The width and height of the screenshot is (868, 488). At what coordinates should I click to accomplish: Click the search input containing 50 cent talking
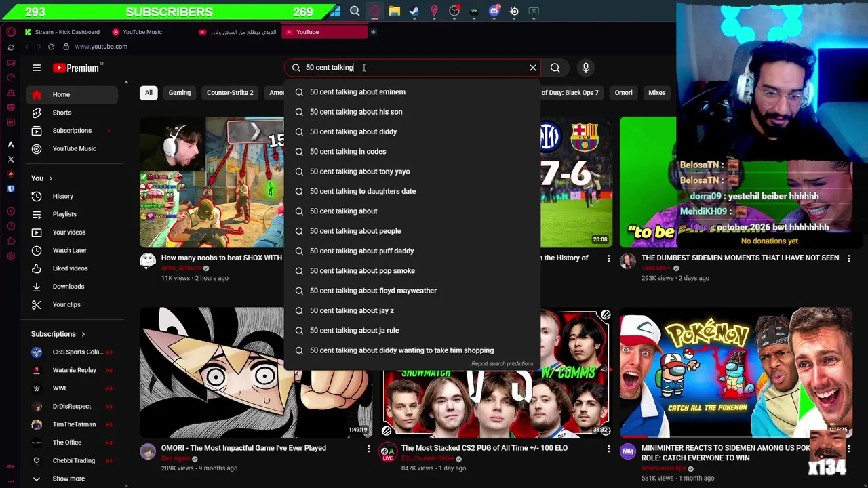414,68
